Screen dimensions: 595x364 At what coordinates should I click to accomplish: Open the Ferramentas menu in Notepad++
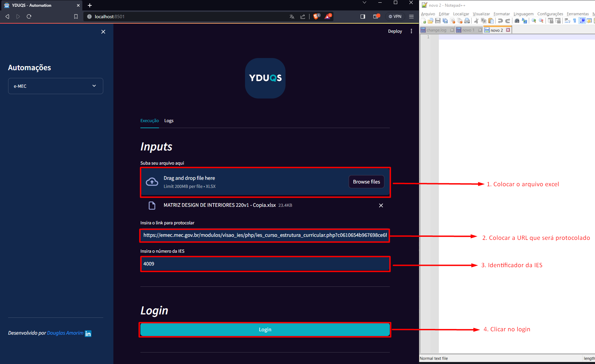[x=578, y=14]
